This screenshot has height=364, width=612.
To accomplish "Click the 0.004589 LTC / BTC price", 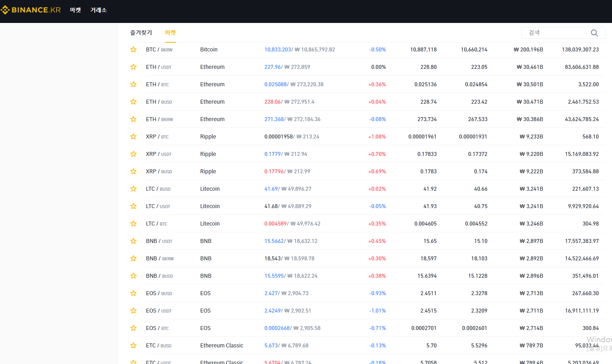I will (x=276, y=224).
